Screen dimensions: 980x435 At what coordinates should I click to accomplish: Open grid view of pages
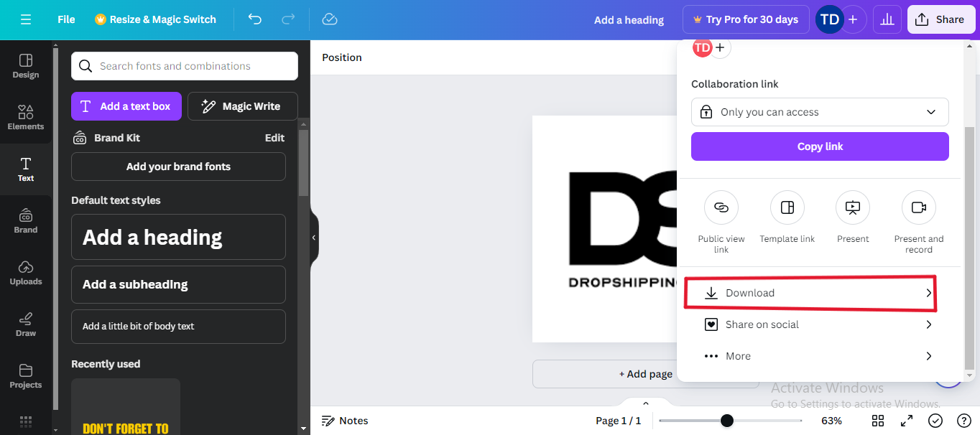point(878,421)
